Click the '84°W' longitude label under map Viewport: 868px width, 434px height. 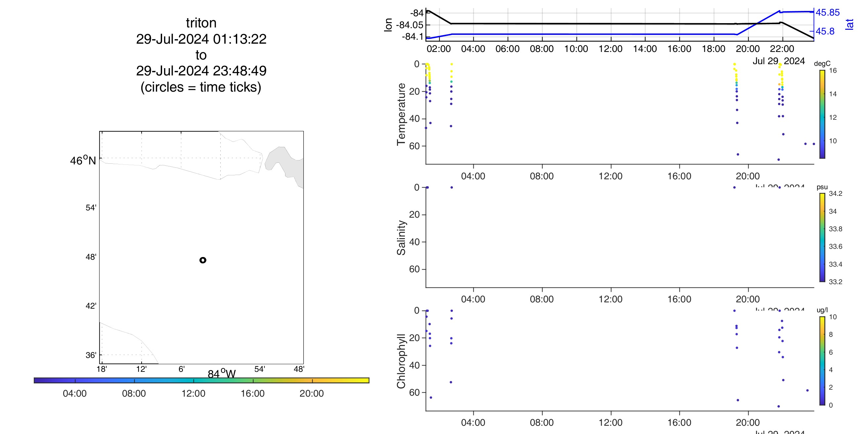(221, 374)
